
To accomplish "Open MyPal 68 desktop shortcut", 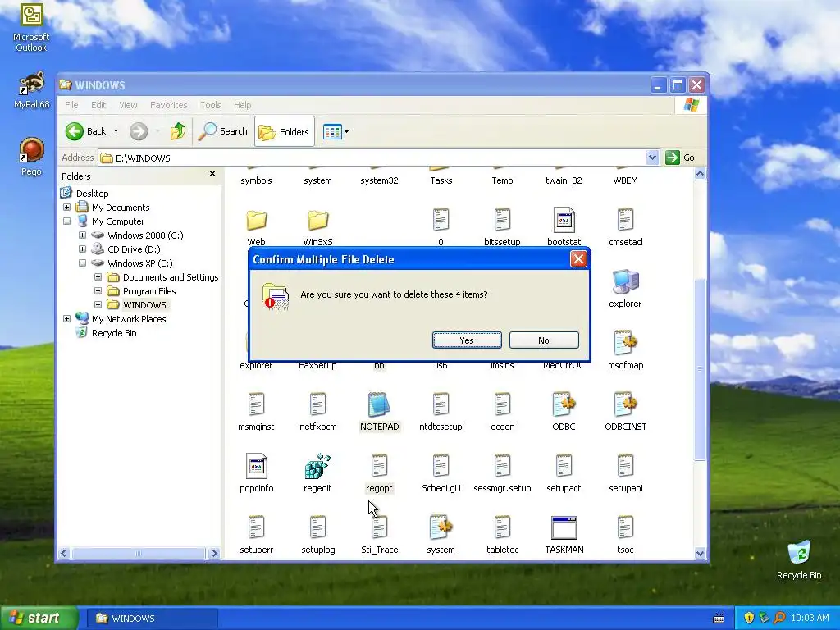I will point(32,90).
